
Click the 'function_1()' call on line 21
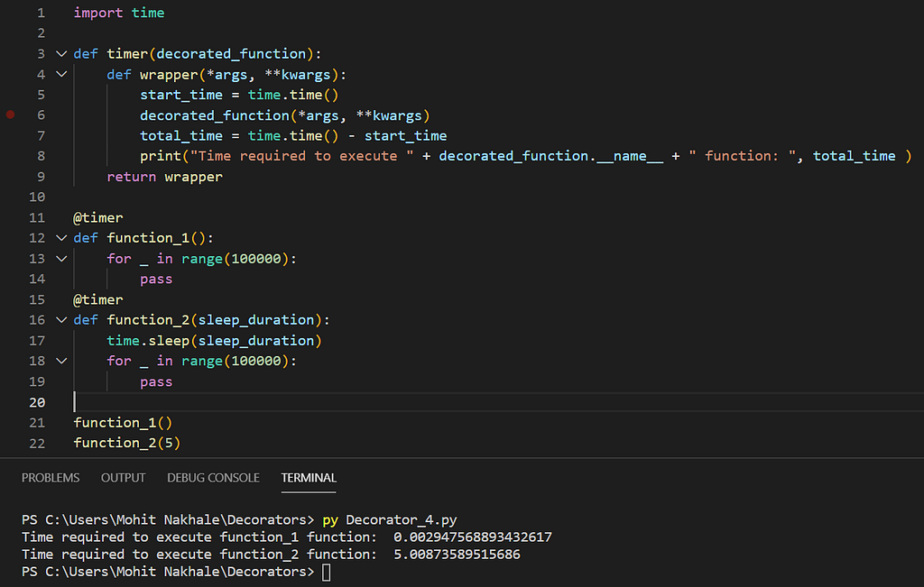pos(123,423)
